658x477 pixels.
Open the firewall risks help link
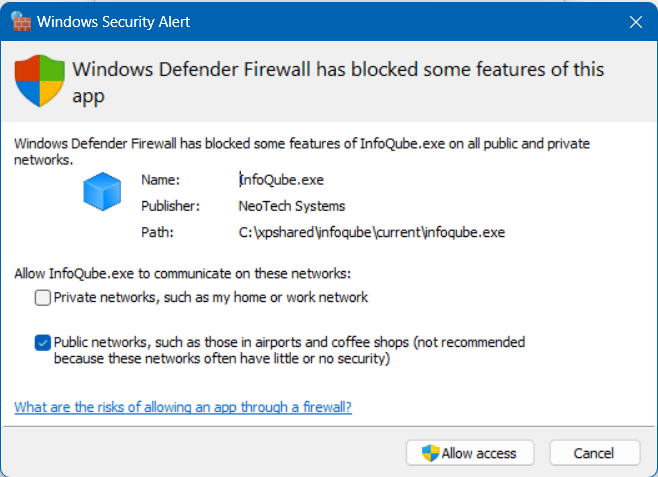[x=183, y=407]
